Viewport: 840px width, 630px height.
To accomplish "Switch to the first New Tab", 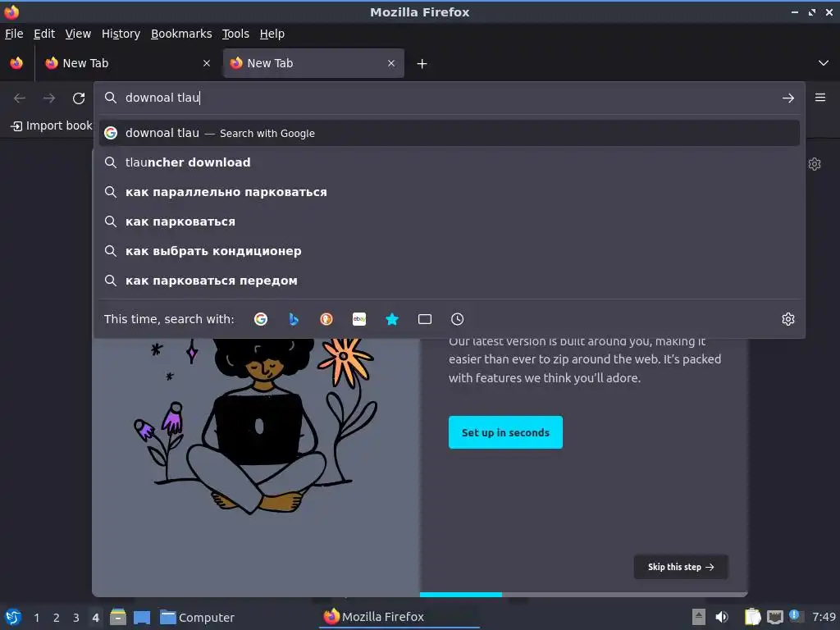I will tap(127, 63).
